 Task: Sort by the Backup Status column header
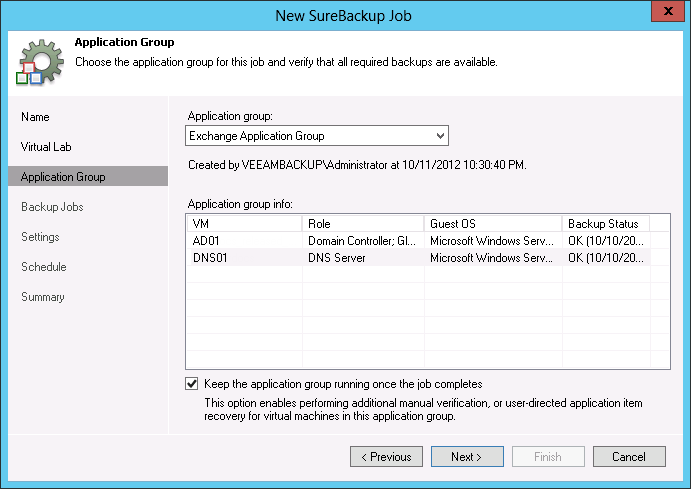(606, 223)
